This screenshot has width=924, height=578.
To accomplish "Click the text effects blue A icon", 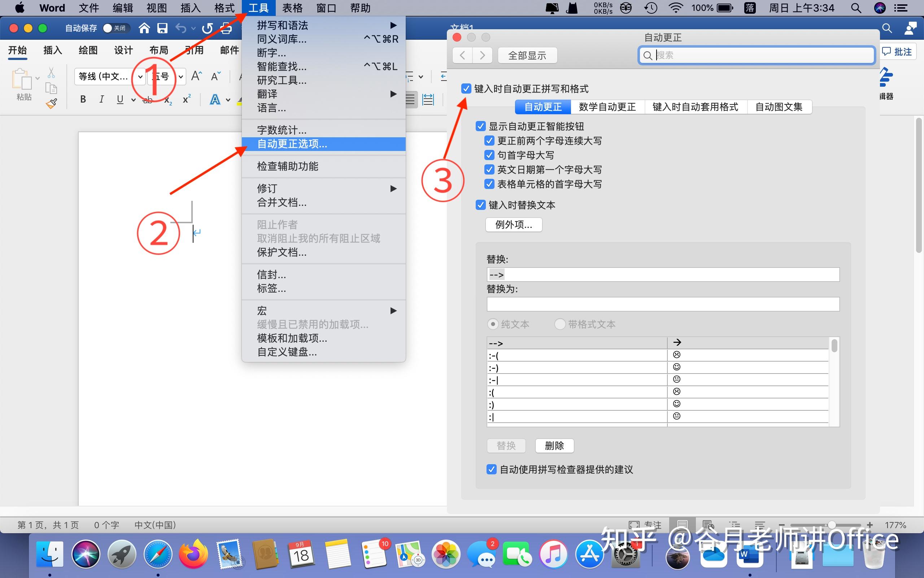I will click(215, 100).
